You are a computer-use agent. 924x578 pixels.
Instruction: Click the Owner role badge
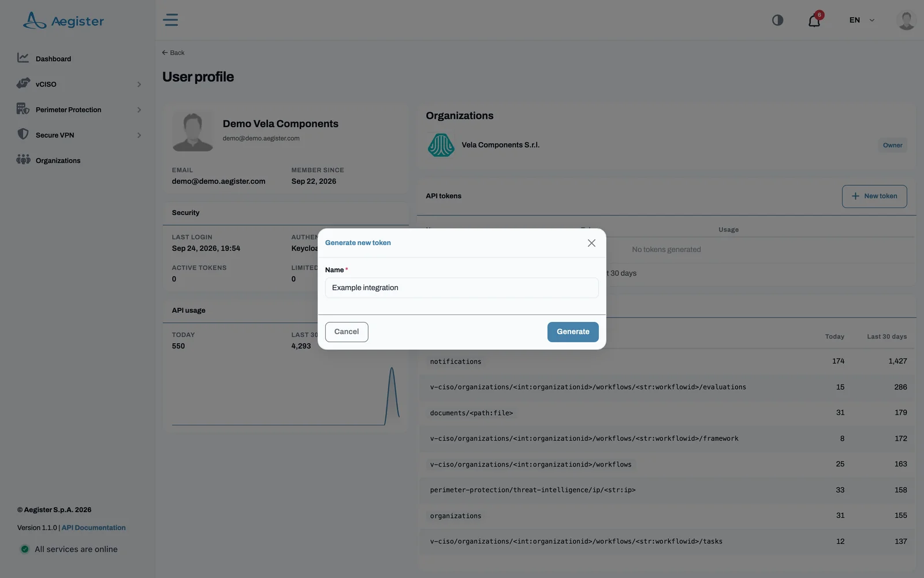(892, 146)
